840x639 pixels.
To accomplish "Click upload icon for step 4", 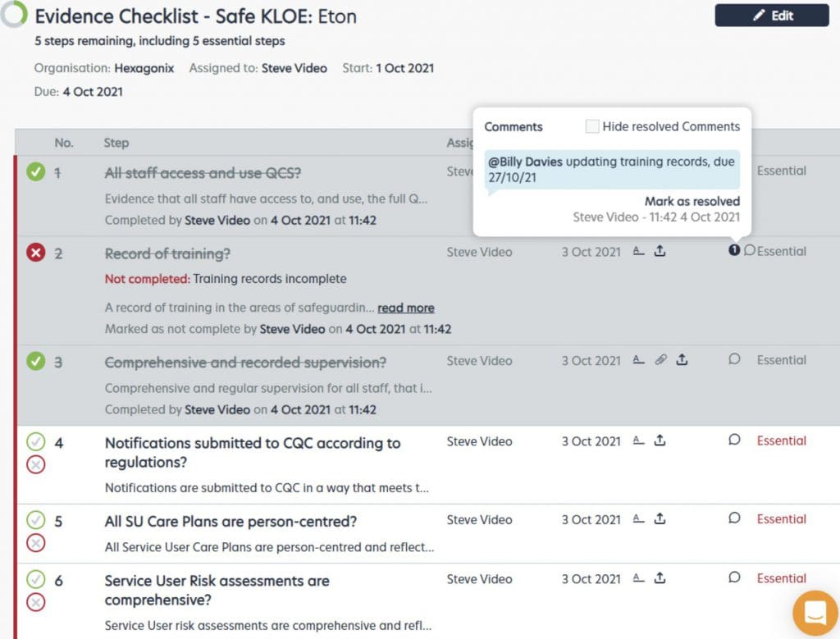I will (x=660, y=440).
